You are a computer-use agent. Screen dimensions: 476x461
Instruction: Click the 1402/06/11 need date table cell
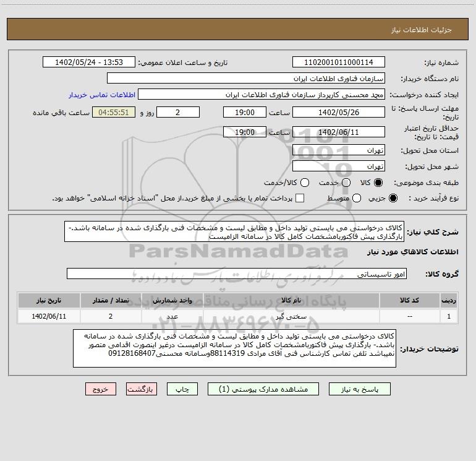pos(49,316)
